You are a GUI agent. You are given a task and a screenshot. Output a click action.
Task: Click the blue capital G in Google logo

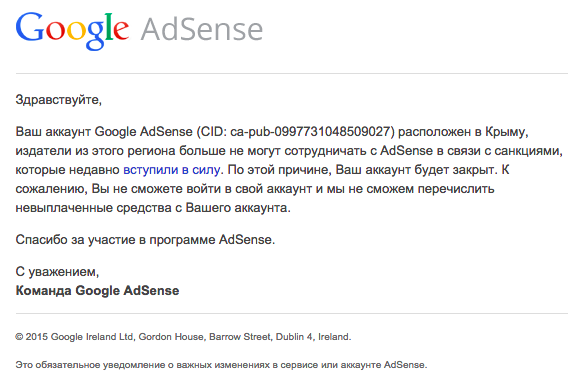click(x=30, y=27)
